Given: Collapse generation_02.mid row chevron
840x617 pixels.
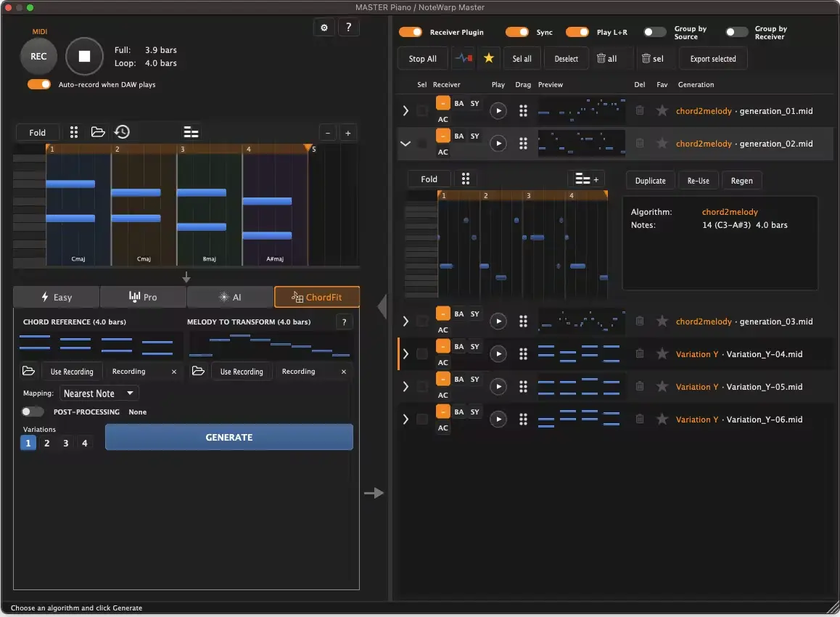Looking at the screenshot, I should (x=405, y=144).
